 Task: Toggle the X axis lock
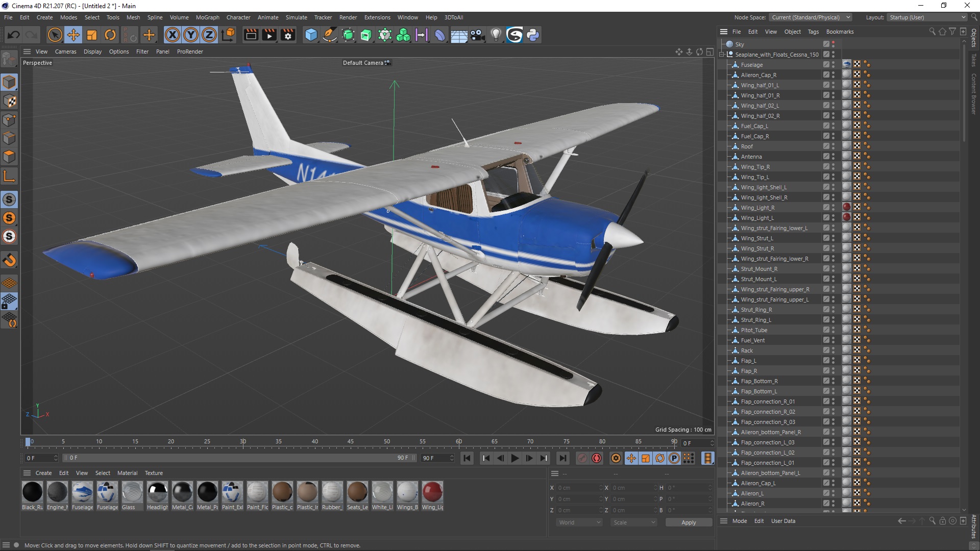172,35
